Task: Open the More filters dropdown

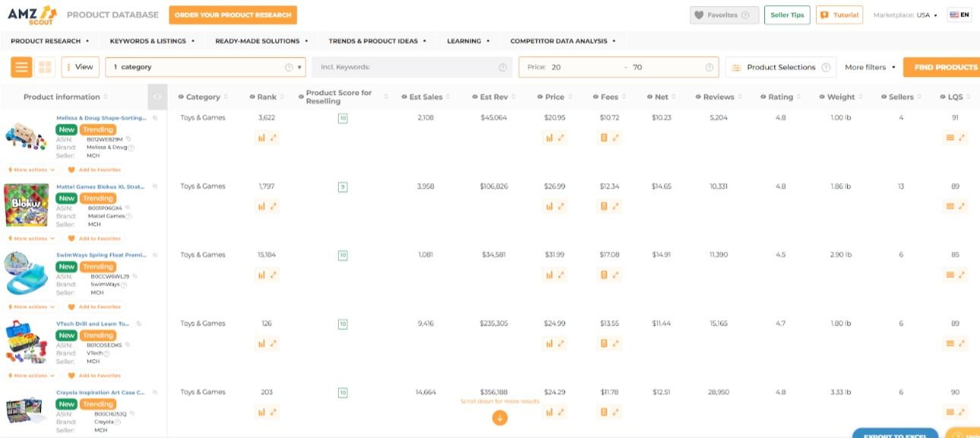Action: [x=867, y=67]
